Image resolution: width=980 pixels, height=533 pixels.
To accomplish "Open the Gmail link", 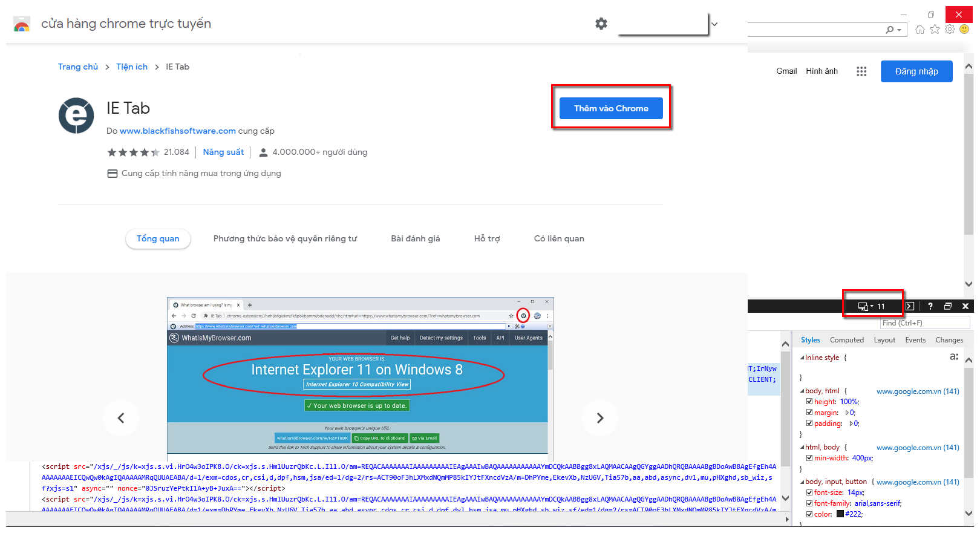I will tap(786, 71).
